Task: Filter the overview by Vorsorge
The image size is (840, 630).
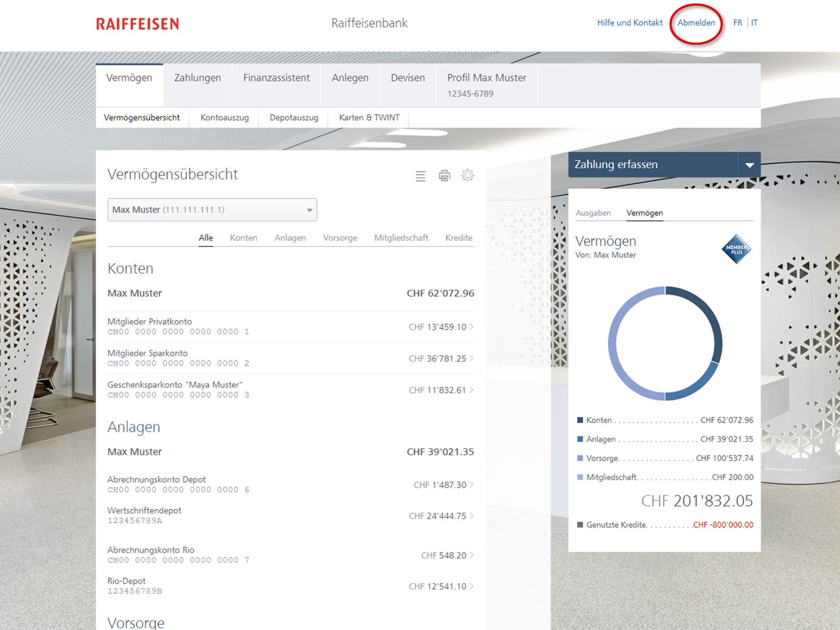Action: [340, 238]
